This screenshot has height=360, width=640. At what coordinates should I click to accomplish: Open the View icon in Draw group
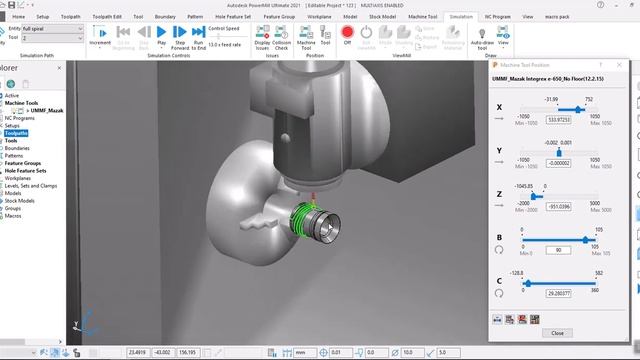(503, 32)
